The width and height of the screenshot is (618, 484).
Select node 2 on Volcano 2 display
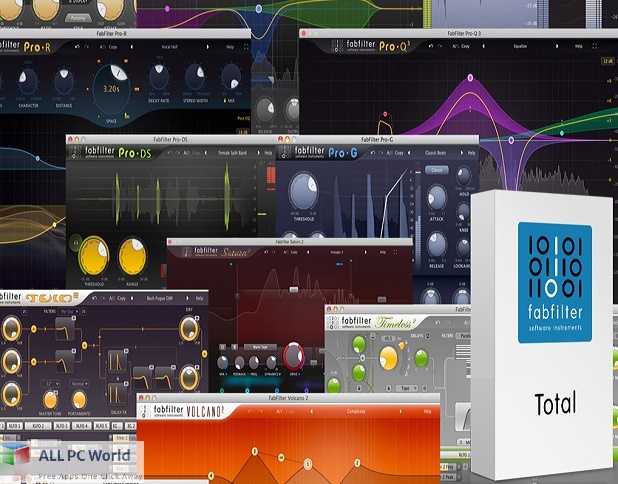[x=357, y=463]
